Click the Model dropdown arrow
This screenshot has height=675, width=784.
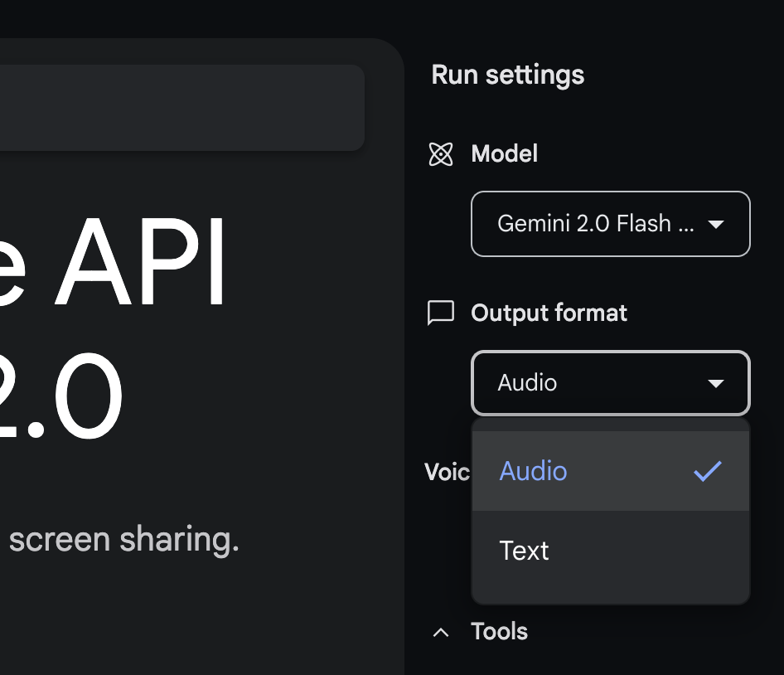[x=716, y=224]
